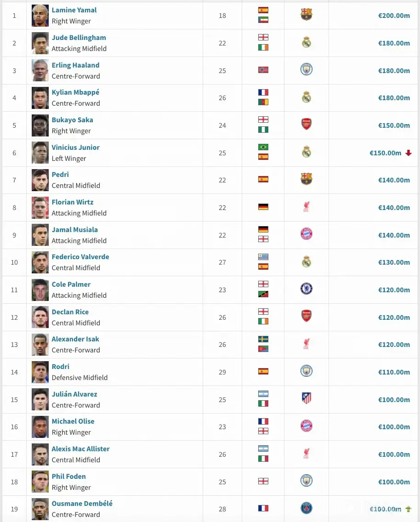Open Kylian Mbappé's name link
Image resolution: width=420 pixels, height=522 pixels.
[x=75, y=92]
